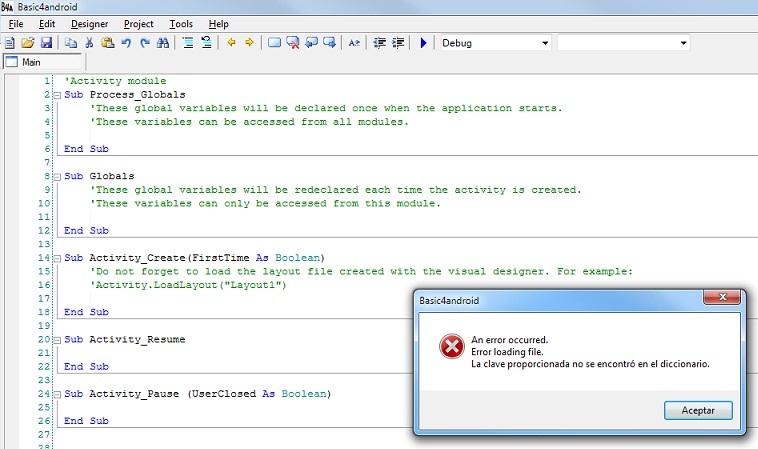Clear bookmarks using the red X bookmark icon
This screenshot has width=758, height=449.
point(292,43)
